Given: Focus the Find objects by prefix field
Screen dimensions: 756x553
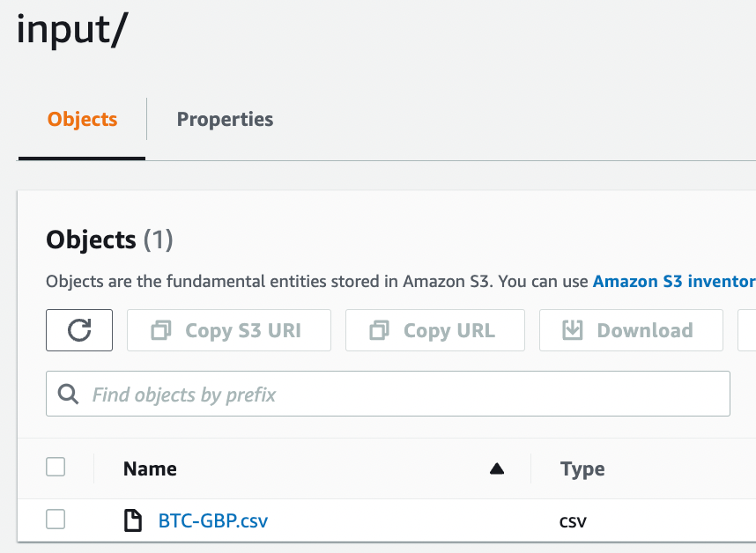Looking at the screenshot, I should (388, 394).
